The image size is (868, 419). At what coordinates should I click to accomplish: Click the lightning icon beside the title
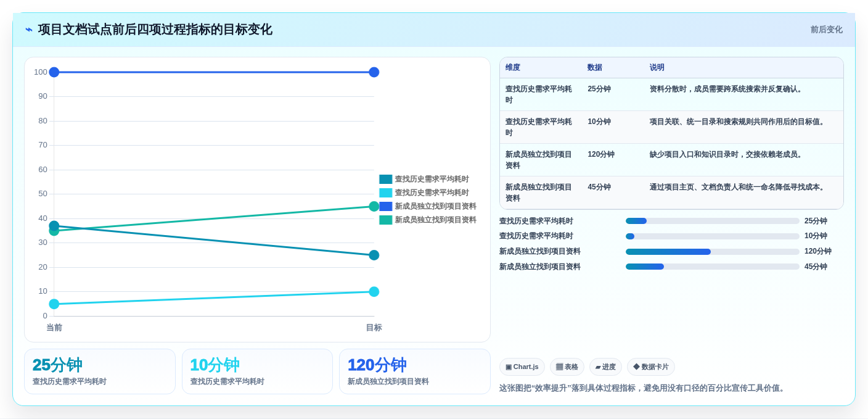(x=29, y=30)
